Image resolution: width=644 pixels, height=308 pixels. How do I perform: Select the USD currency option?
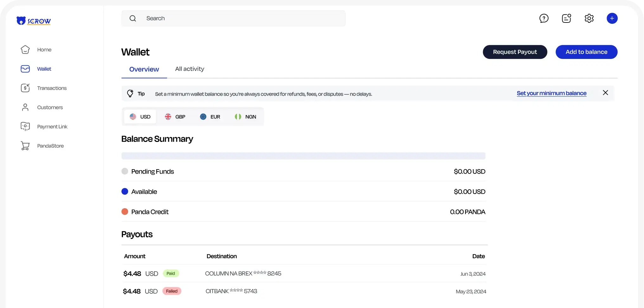(x=140, y=117)
